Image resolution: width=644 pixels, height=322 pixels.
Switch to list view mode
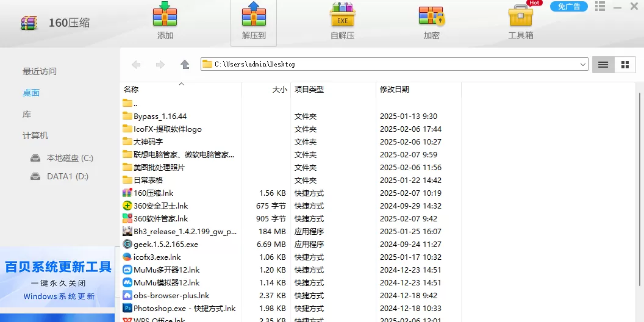[x=603, y=65]
